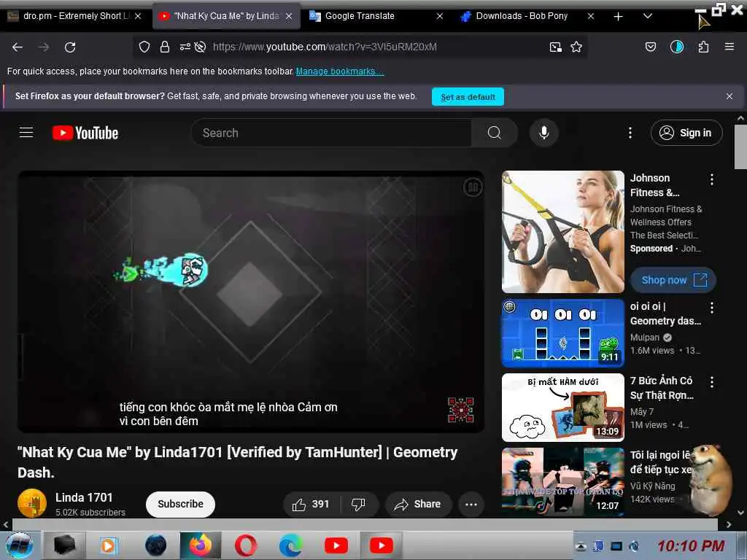
Task: Click the vertical page scrollbar thumb
Action: click(740, 147)
